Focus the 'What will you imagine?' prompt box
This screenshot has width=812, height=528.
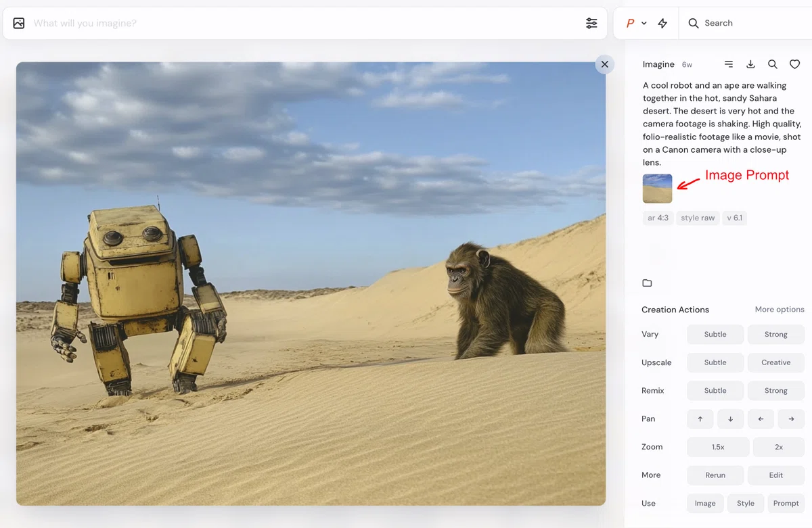pos(304,23)
